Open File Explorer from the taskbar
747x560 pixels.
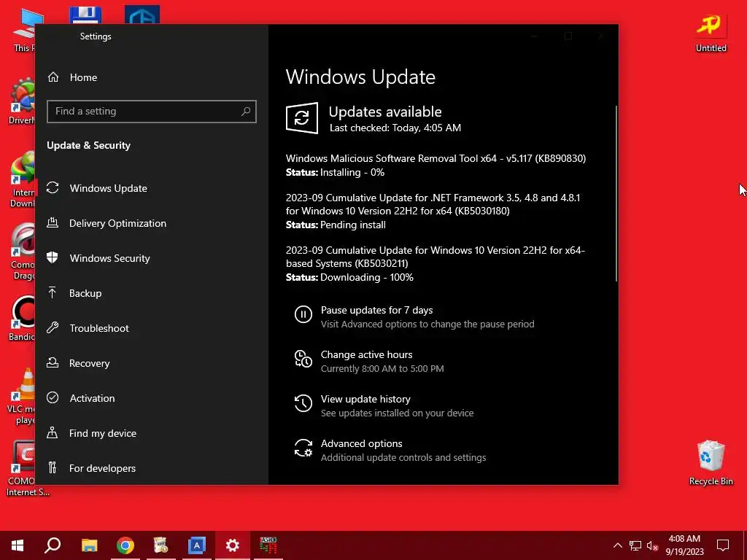pos(89,545)
